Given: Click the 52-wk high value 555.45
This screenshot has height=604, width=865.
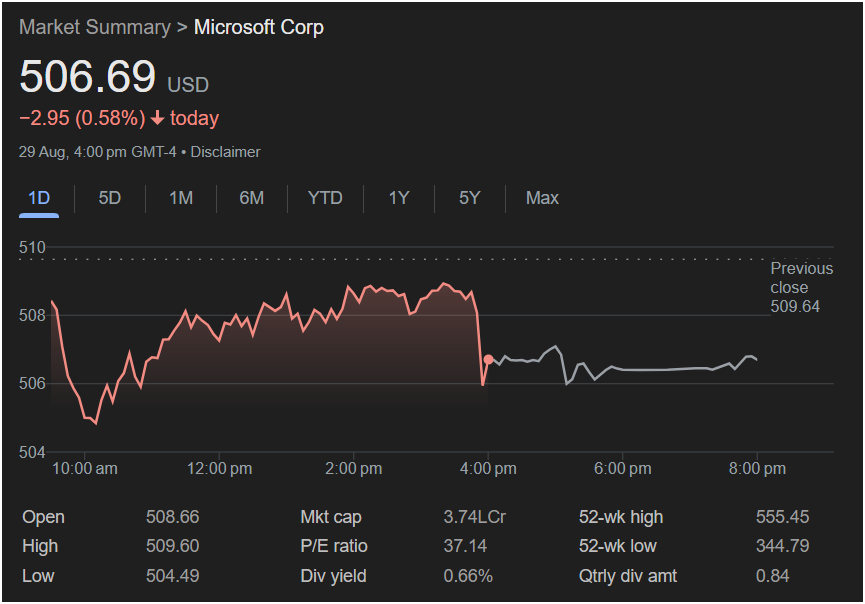Looking at the screenshot, I should coord(782,517).
